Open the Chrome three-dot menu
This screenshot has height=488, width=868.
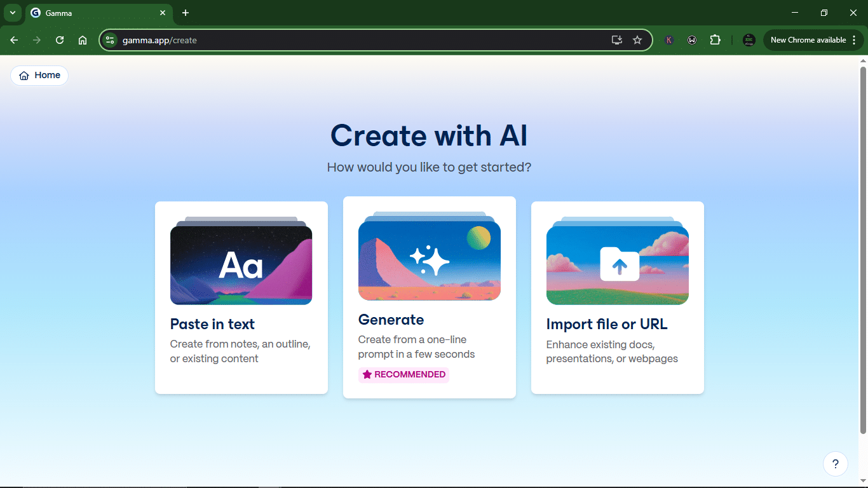pyautogui.click(x=854, y=40)
